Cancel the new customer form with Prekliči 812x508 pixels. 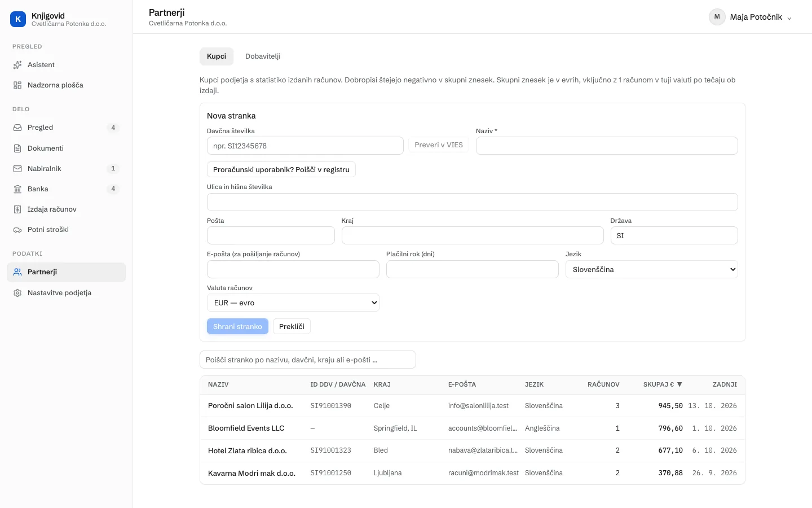coord(292,326)
